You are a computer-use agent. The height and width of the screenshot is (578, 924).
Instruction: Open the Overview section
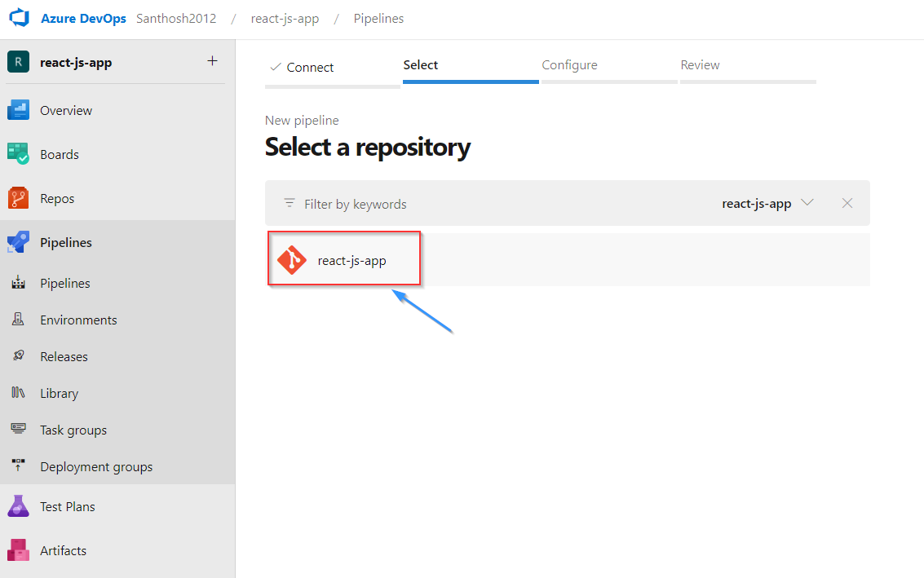(66, 110)
